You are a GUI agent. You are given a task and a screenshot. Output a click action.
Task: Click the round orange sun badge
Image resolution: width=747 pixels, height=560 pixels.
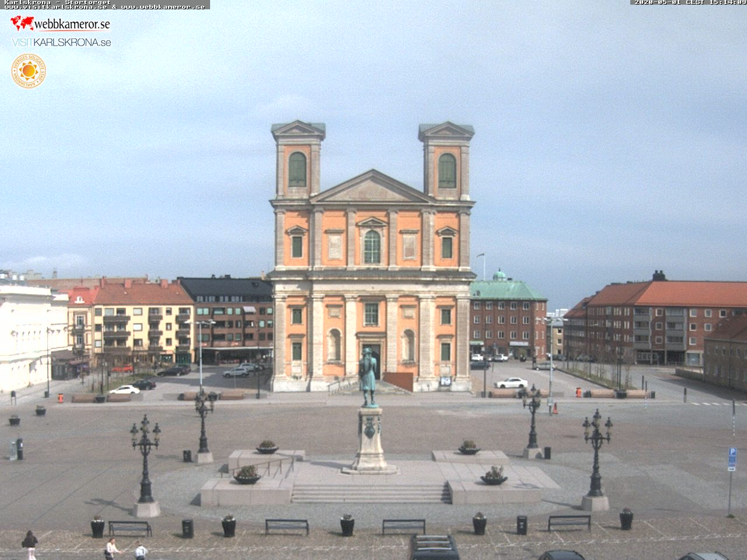pyautogui.click(x=29, y=71)
